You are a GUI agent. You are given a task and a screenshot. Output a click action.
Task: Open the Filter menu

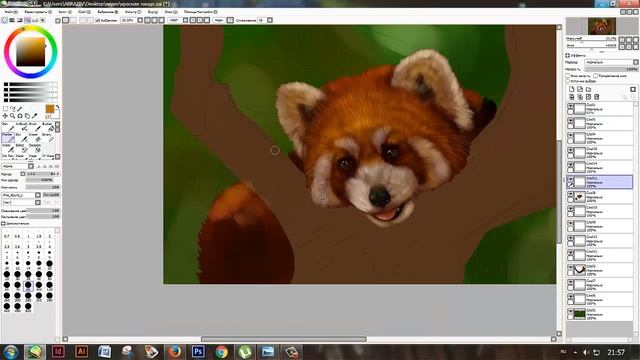(x=133, y=12)
